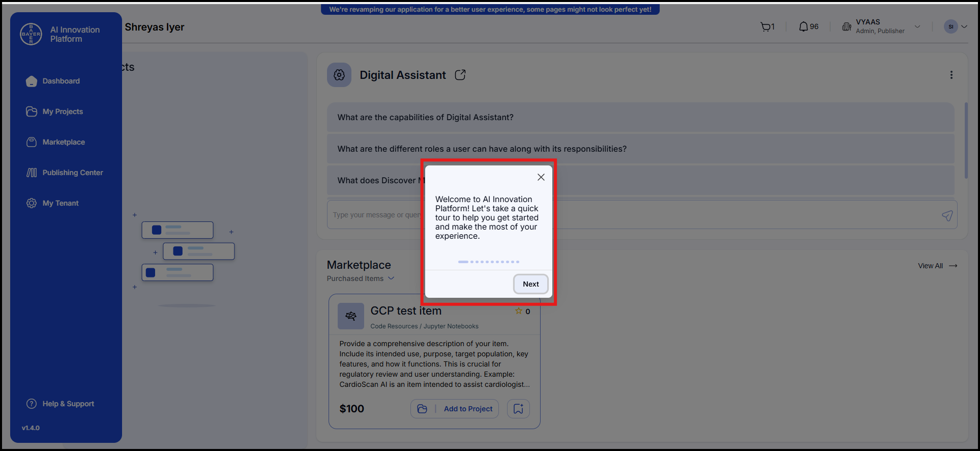Click the Dashboard home icon
This screenshot has height=451, width=980.
coord(32,81)
